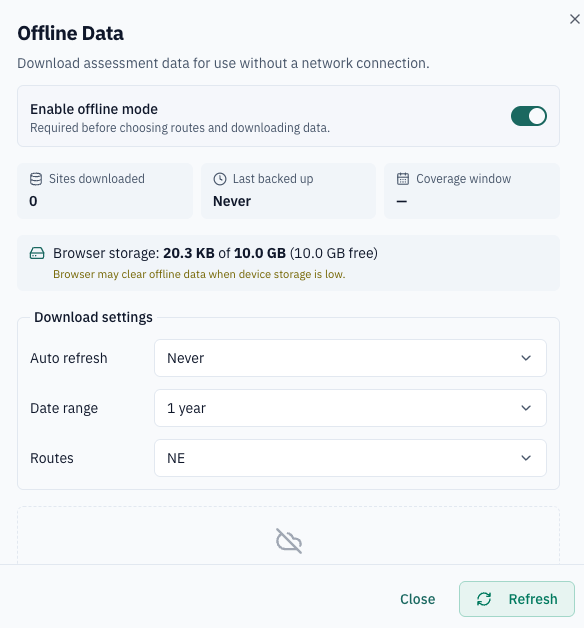
Task: Close the Offline Data dialog with X
Action: coord(575,19)
